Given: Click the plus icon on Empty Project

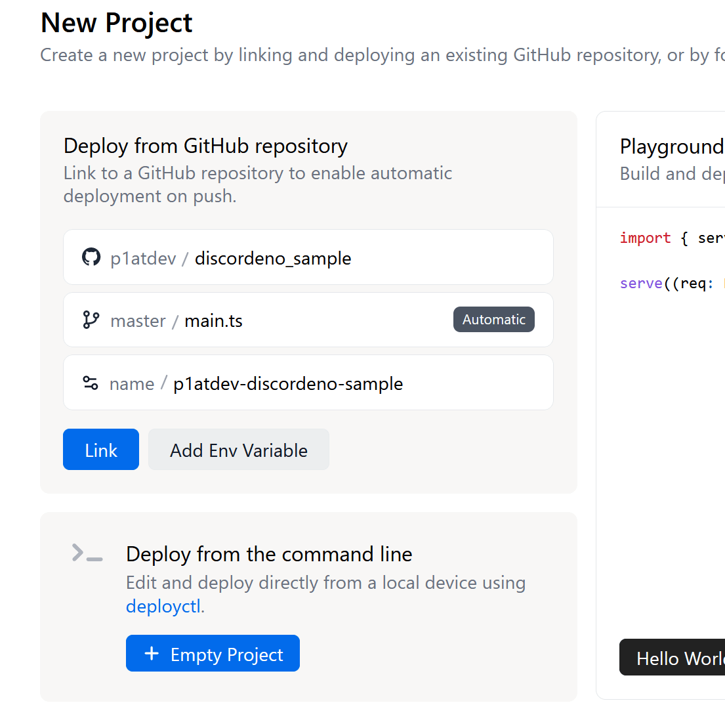Looking at the screenshot, I should click(x=152, y=654).
